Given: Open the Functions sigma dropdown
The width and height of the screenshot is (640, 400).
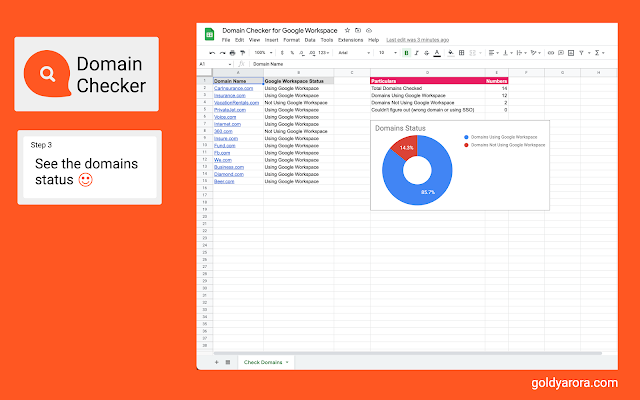Looking at the screenshot, I should pos(599,53).
